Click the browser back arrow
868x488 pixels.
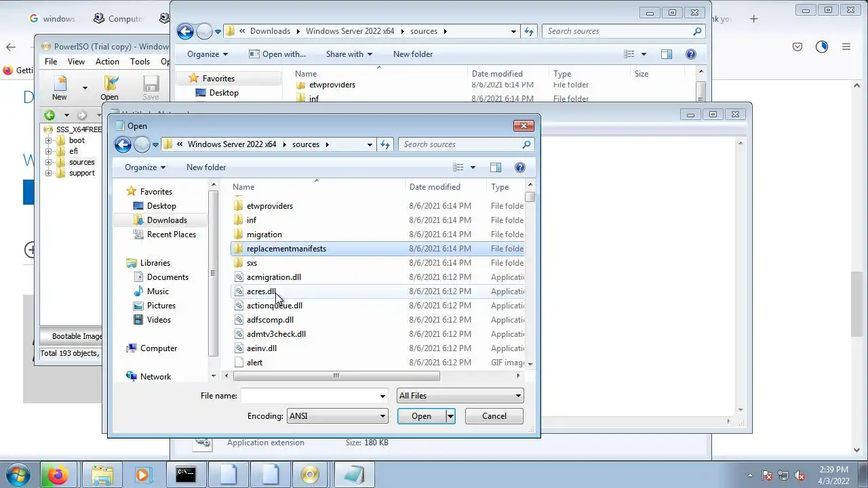11,47
